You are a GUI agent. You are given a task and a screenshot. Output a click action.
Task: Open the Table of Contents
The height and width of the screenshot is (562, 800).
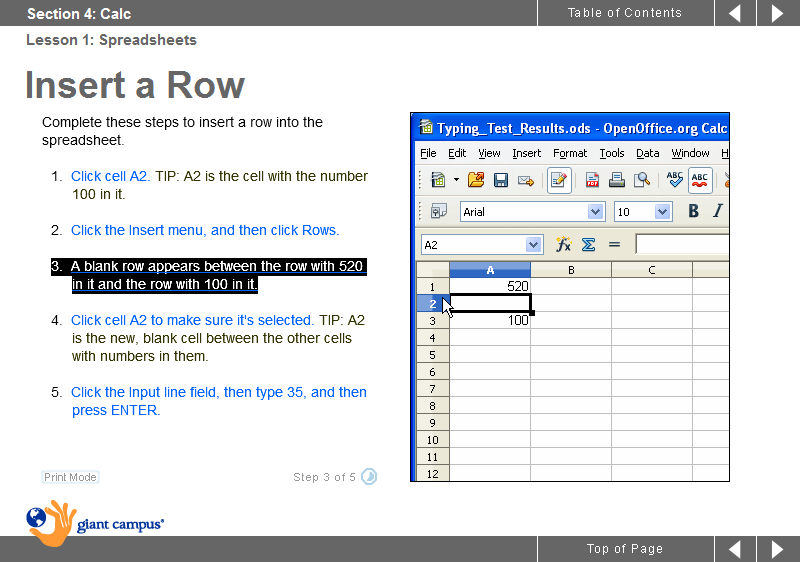point(625,13)
